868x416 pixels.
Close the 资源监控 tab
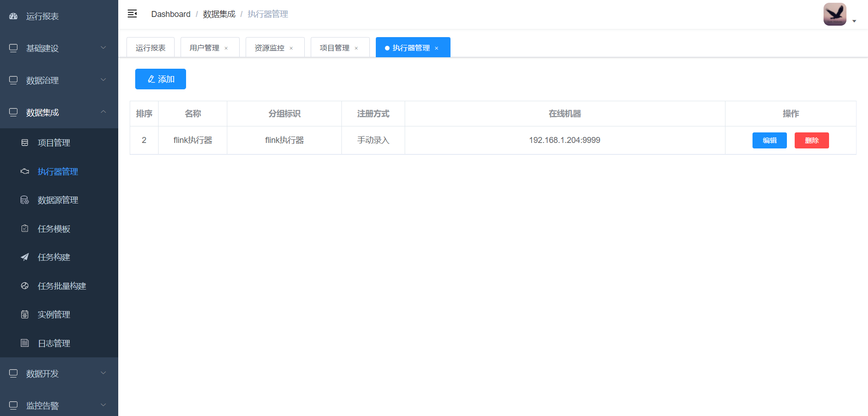click(291, 48)
